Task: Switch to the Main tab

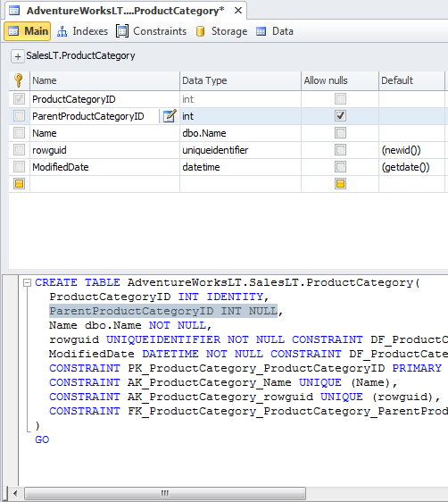Action: coord(27,31)
